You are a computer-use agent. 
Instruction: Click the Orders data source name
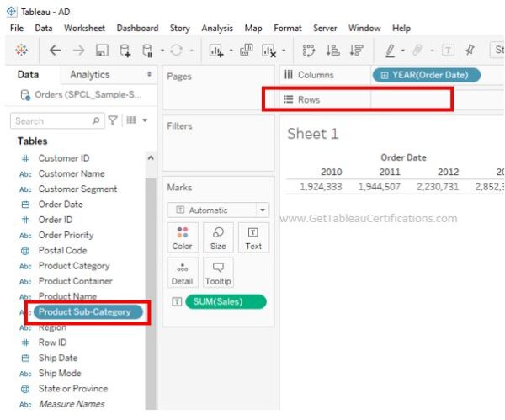pyautogui.click(x=88, y=95)
